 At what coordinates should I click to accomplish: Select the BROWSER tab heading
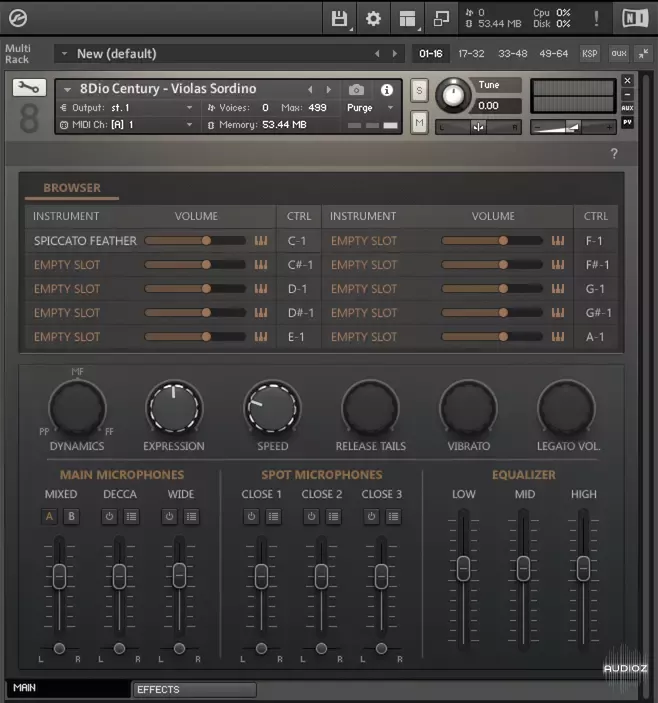coord(72,188)
